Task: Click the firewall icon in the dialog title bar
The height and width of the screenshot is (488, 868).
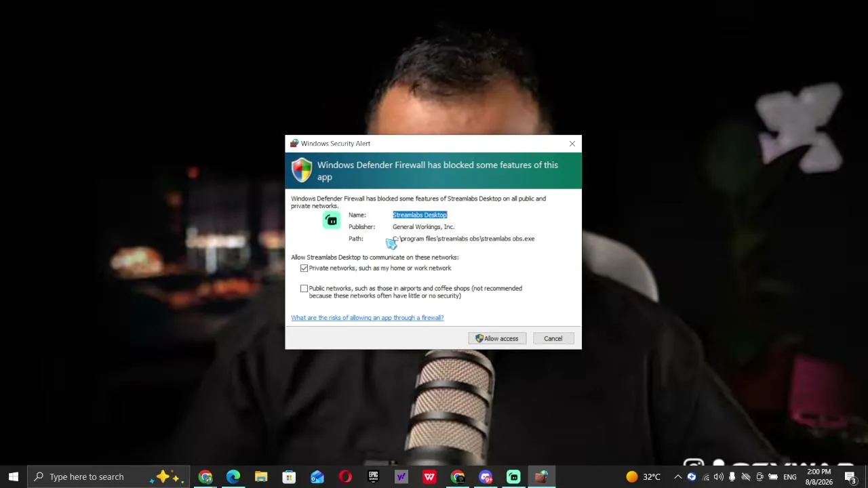Action: point(294,144)
